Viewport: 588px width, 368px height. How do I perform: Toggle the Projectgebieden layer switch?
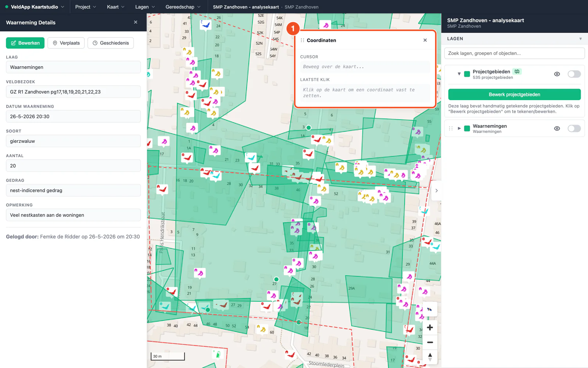574,74
